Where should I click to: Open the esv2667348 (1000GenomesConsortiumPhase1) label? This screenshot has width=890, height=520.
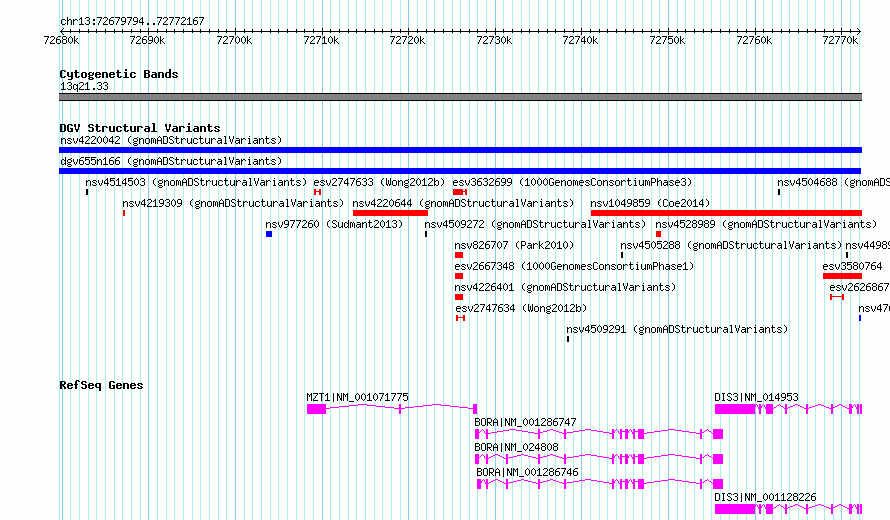[574, 266]
